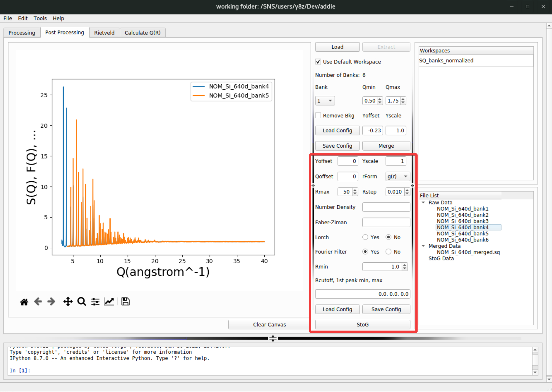The width and height of the screenshot is (552, 392).
Task: Open the Bank number dropdown
Action: 325,101
